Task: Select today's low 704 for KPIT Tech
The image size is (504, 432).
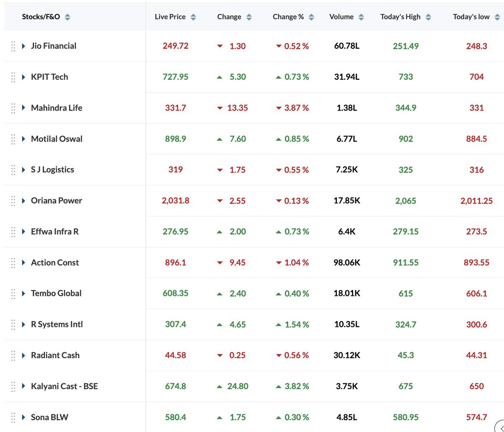Action: pos(477,77)
